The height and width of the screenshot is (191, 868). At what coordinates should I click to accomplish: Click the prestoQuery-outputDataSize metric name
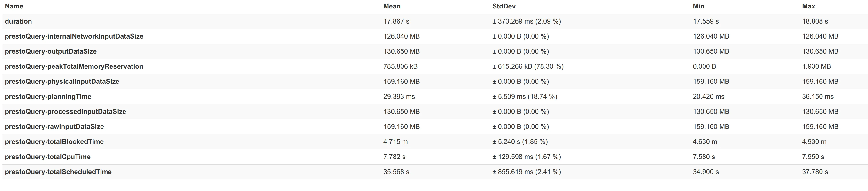tap(51, 51)
